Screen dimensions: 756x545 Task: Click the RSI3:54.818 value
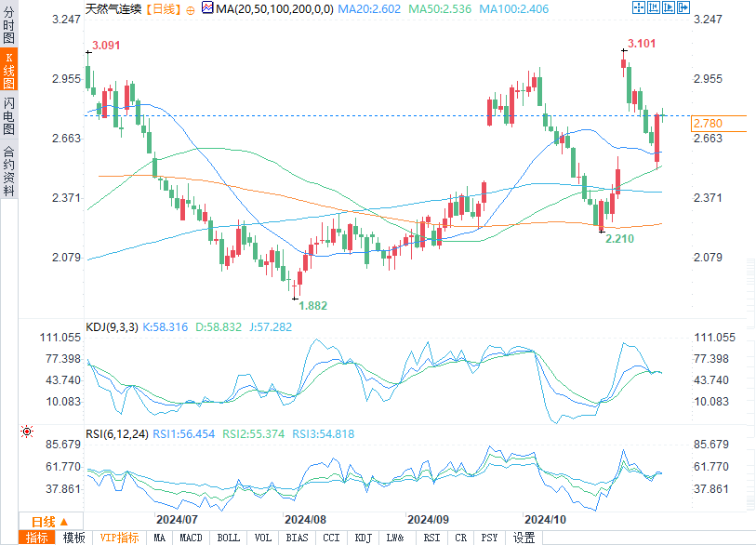[x=324, y=434]
